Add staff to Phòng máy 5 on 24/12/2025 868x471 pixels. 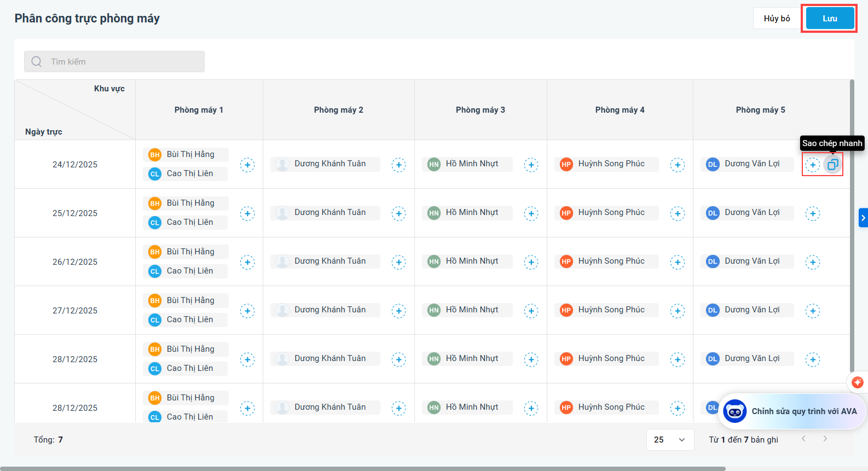click(x=813, y=165)
